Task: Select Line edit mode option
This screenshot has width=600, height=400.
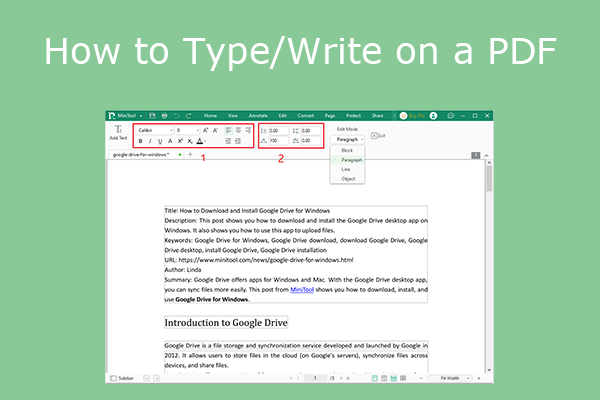Action: [347, 169]
